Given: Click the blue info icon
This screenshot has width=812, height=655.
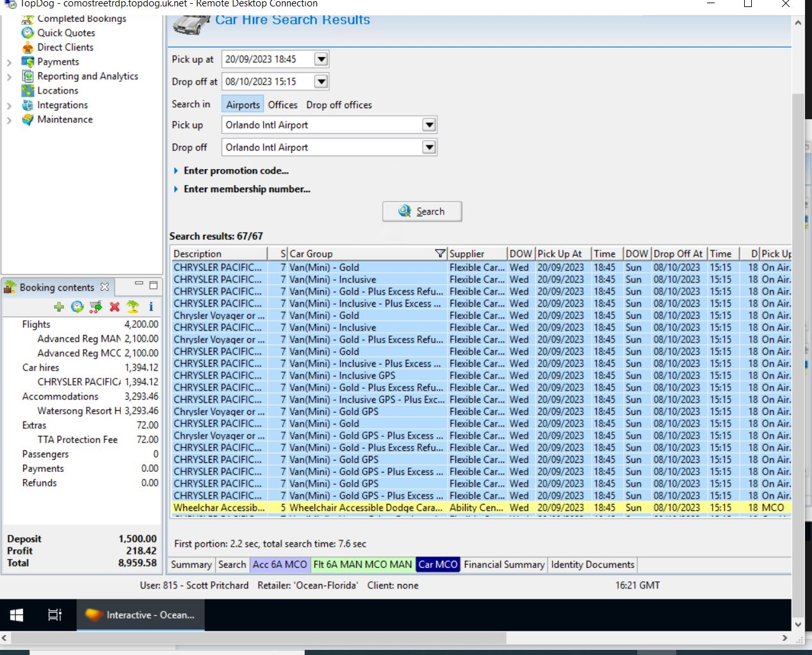Looking at the screenshot, I should [151, 307].
